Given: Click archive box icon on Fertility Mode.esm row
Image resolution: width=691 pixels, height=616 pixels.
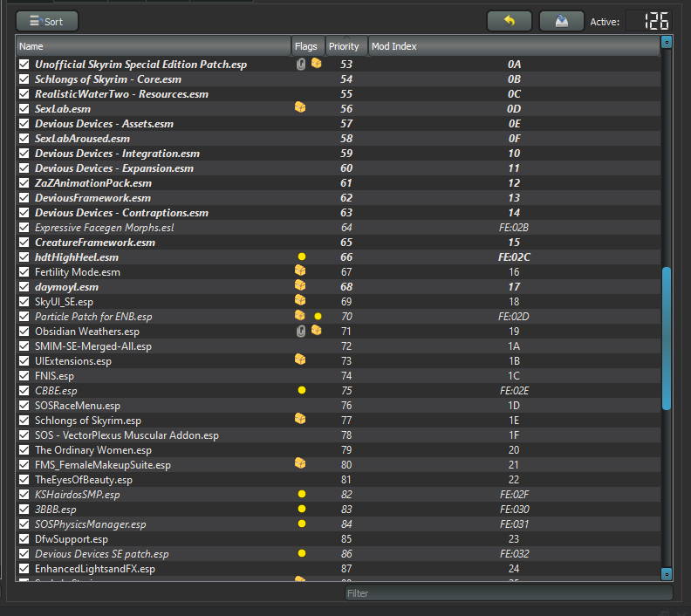Looking at the screenshot, I should (x=300, y=270).
